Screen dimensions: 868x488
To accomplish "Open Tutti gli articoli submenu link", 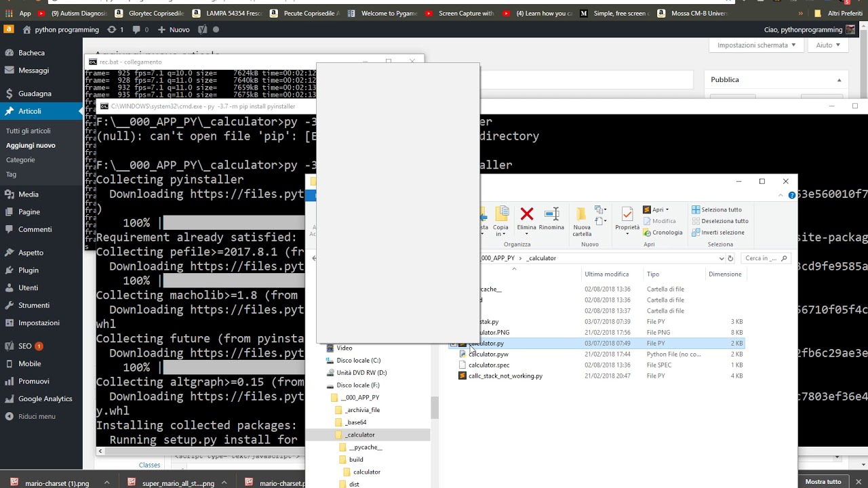I will [x=28, y=131].
